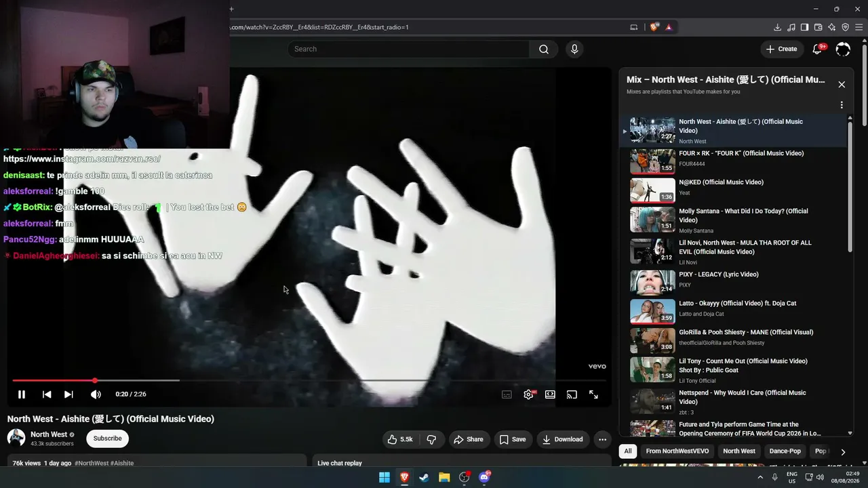The height and width of the screenshot is (488, 868).
Task: Open the browser downloads icon
Action: click(x=777, y=27)
